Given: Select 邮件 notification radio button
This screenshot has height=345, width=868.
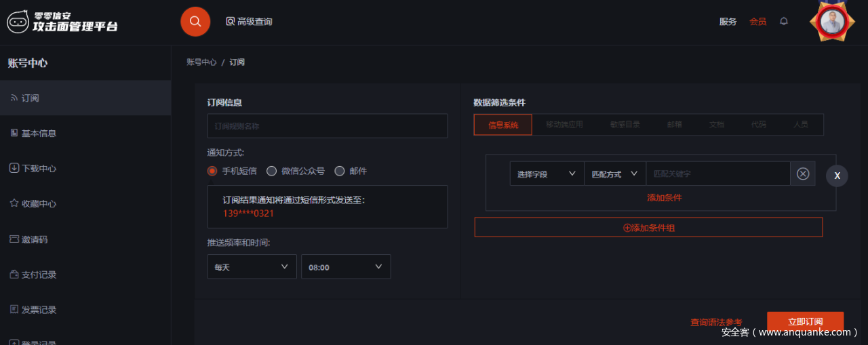Looking at the screenshot, I should 340,171.
